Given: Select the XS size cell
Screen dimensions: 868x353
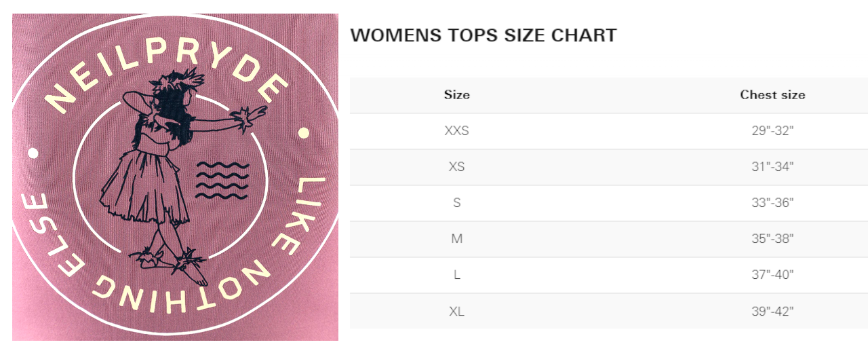Looking at the screenshot, I should (x=456, y=167).
